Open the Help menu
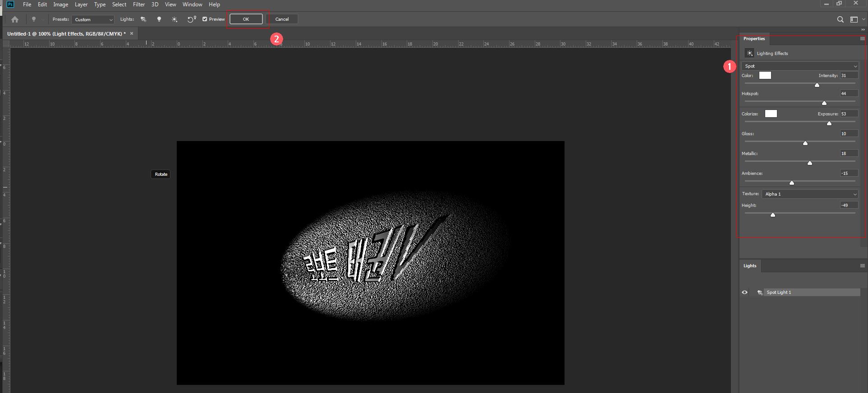The width and height of the screenshot is (868, 393). coord(214,5)
